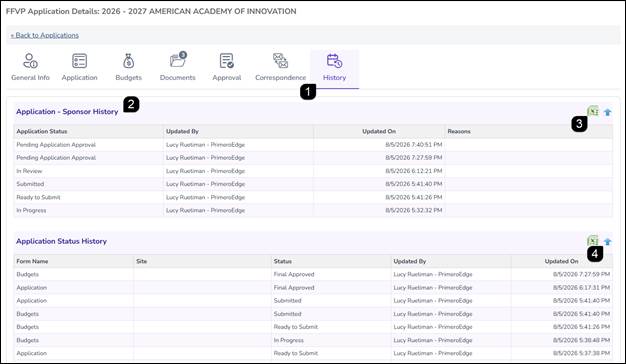Open the Approval checklist icon
The width and height of the screenshot is (626, 364).
coord(227,61)
